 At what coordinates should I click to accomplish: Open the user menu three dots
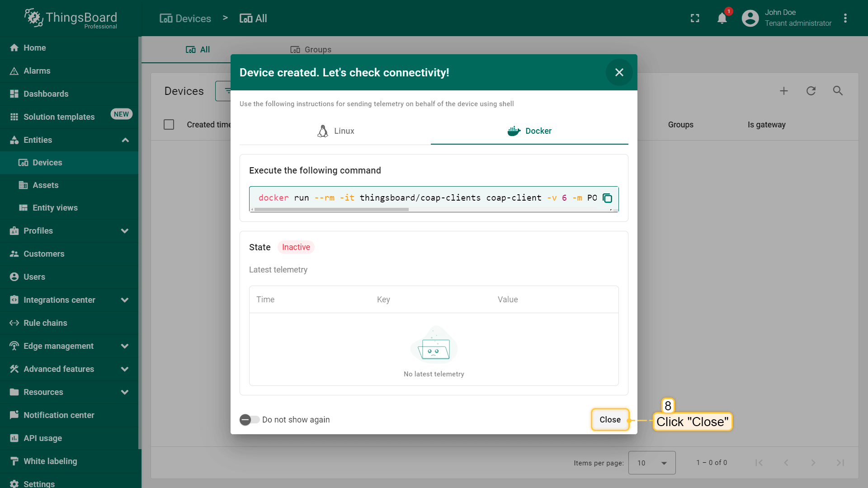845,19
